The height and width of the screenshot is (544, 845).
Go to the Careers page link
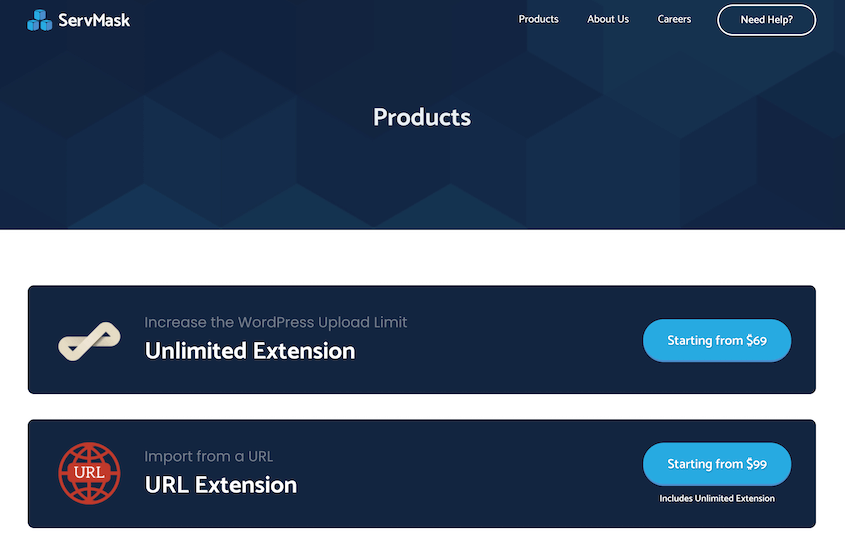[x=674, y=19]
